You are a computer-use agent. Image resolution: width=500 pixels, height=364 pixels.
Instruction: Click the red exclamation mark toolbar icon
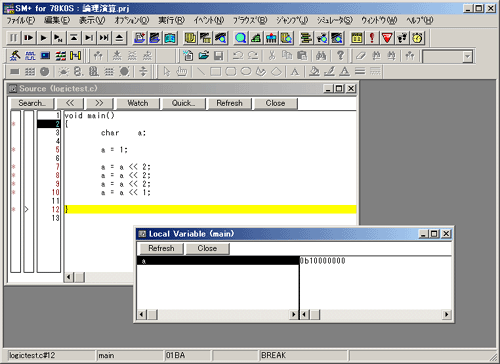coord(372,38)
